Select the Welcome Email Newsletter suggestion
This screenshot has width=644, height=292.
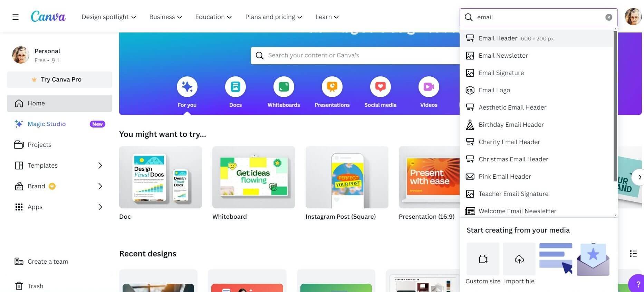pyautogui.click(x=537, y=210)
